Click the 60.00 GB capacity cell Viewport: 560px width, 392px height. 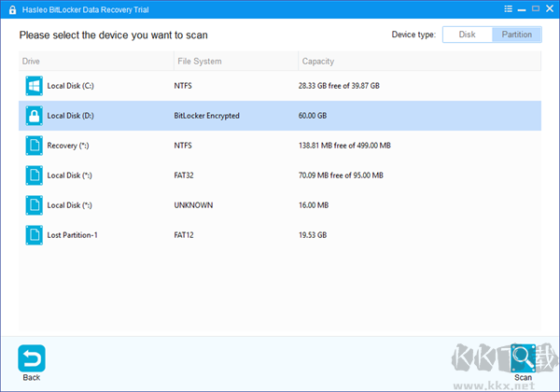point(313,116)
